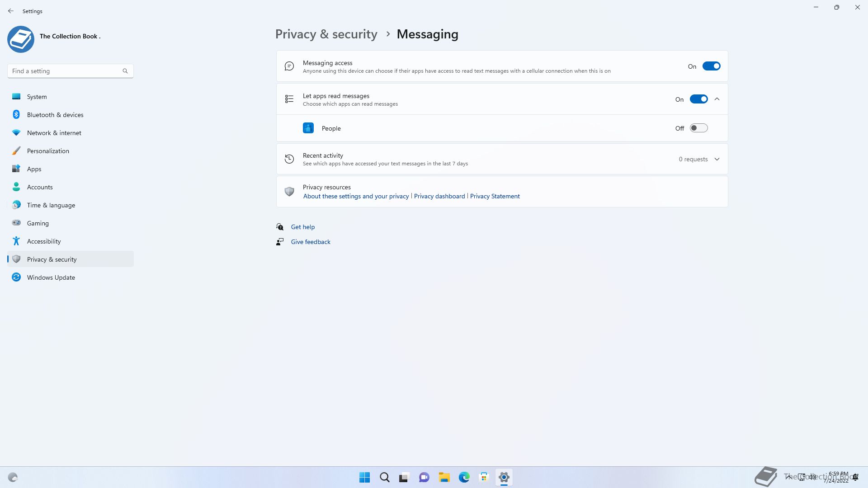Click the Time & language globe icon
This screenshot has width=868, height=488.
pyautogui.click(x=16, y=205)
